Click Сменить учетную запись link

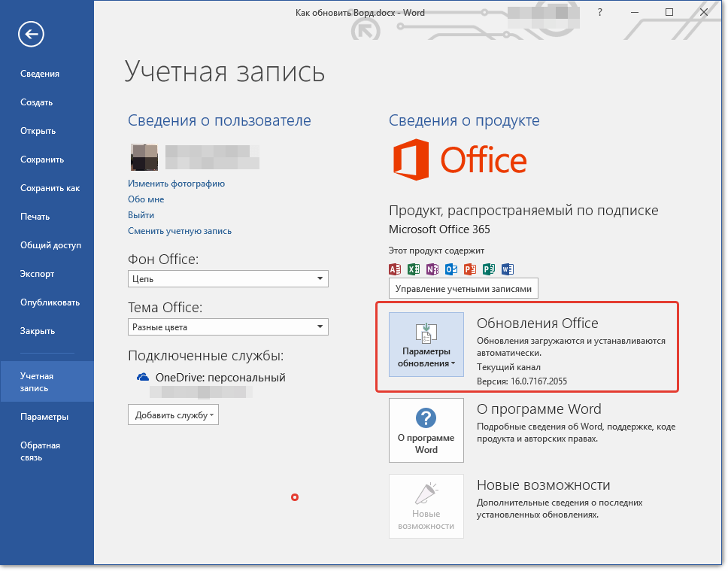180,231
